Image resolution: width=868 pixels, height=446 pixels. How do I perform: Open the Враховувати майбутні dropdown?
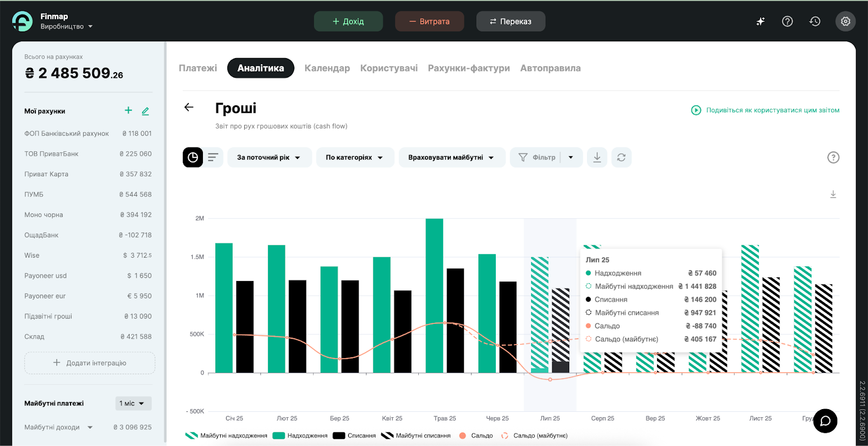tap(452, 157)
